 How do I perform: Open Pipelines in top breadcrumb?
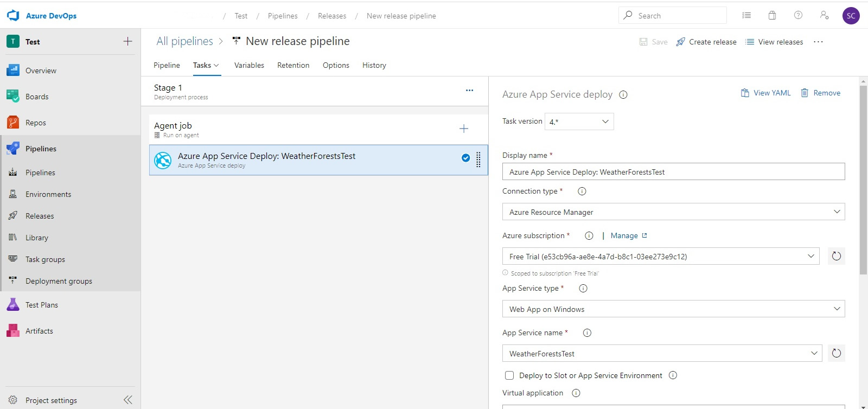283,16
